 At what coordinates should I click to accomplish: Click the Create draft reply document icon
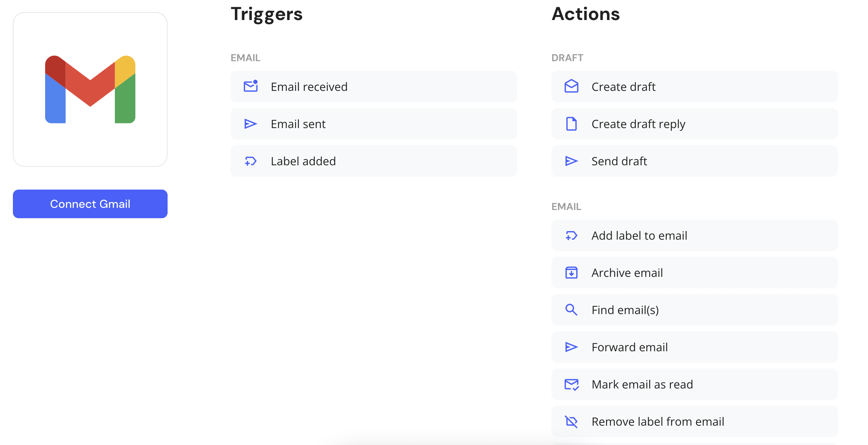click(572, 124)
